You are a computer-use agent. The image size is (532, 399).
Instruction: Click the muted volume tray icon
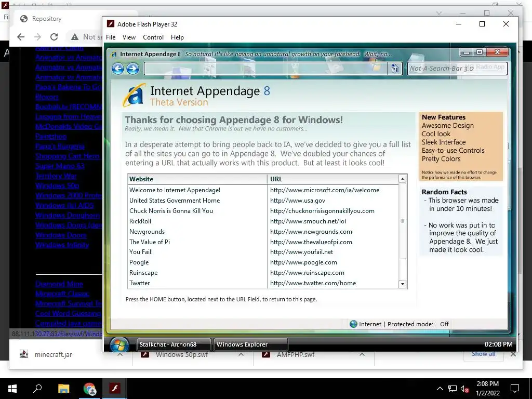click(465, 389)
